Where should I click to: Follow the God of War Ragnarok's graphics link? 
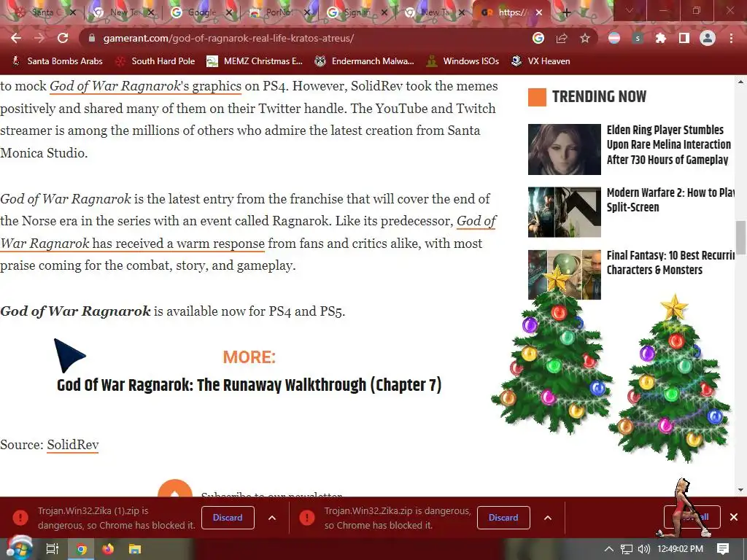click(145, 86)
